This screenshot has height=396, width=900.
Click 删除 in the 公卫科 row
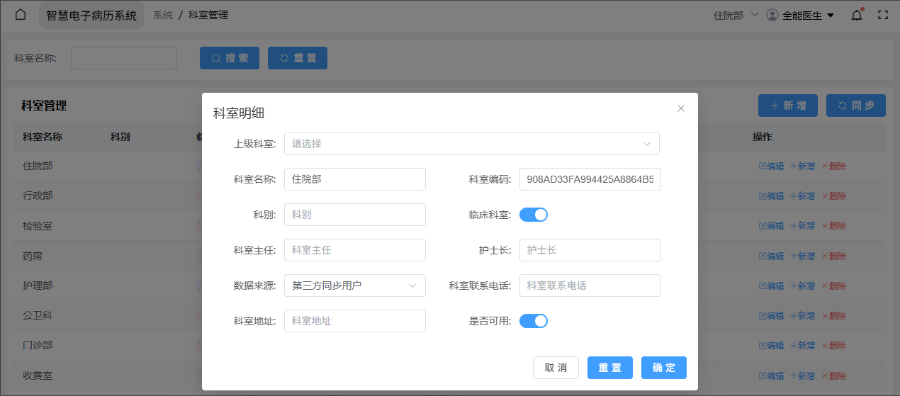tap(833, 315)
